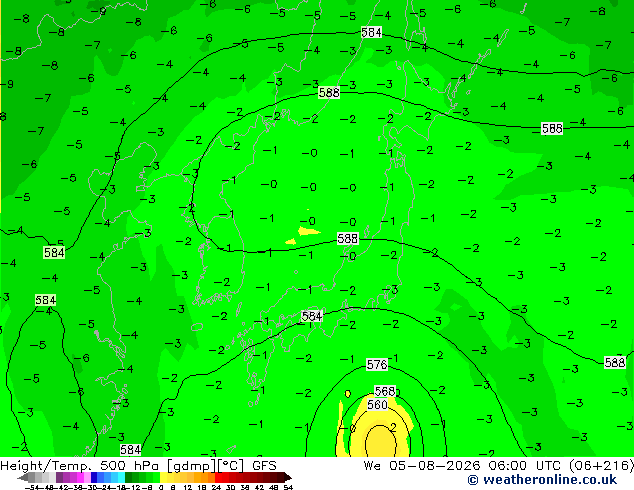
Task: Click the 560 contour label inside the low
Action: (377, 405)
